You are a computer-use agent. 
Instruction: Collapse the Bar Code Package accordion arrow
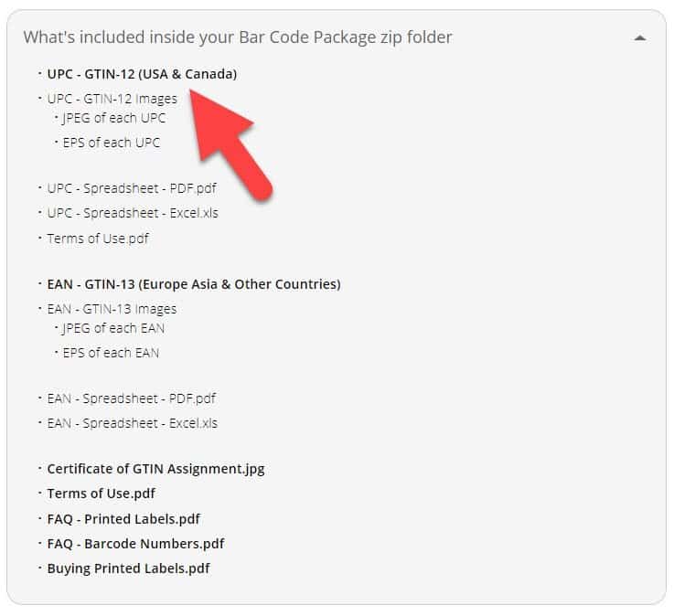[x=639, y=38]
